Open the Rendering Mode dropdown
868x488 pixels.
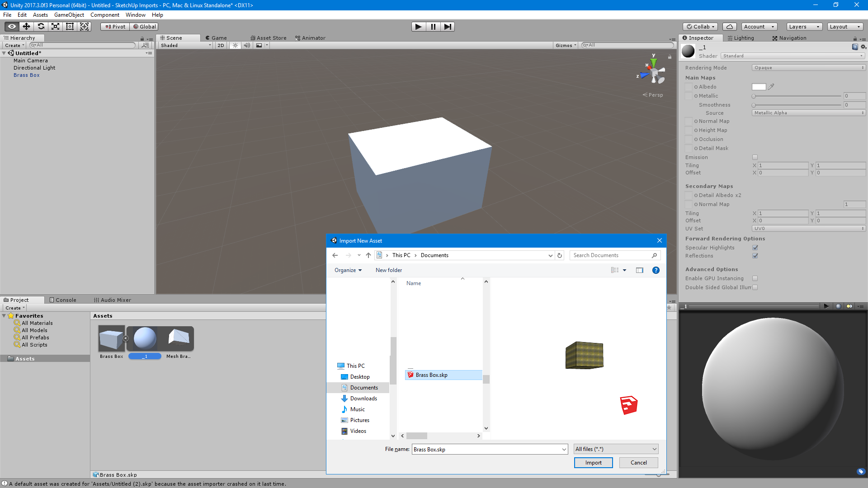[x=808, y=67]
